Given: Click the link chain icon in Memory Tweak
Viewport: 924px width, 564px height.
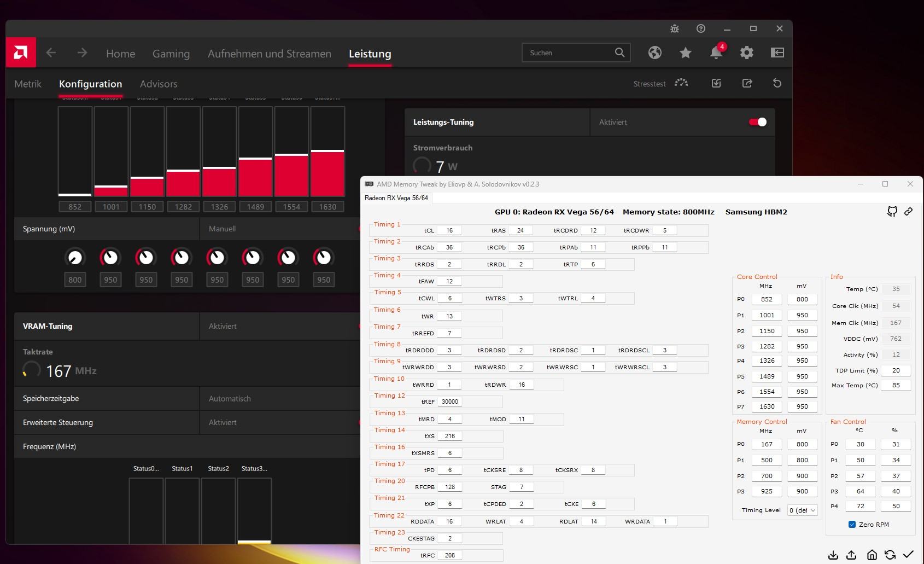Looking at the screenshot, I should pos(909,211).
